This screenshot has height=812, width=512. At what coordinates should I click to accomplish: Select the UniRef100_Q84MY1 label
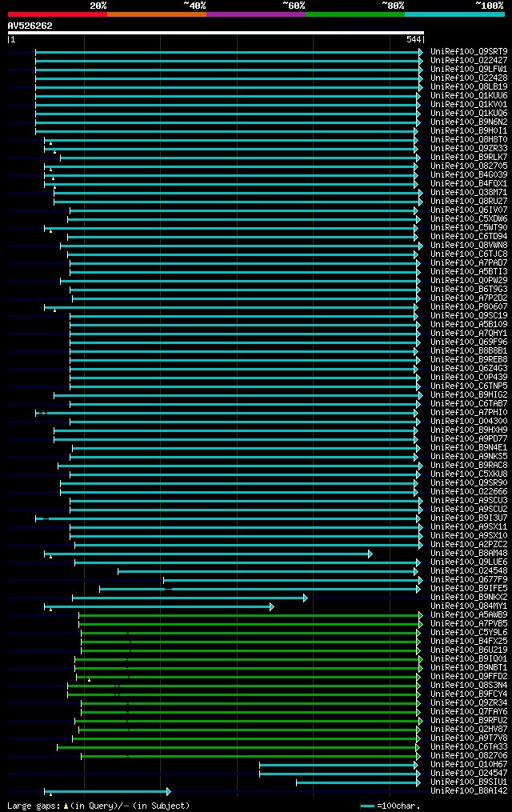point(469,606)
